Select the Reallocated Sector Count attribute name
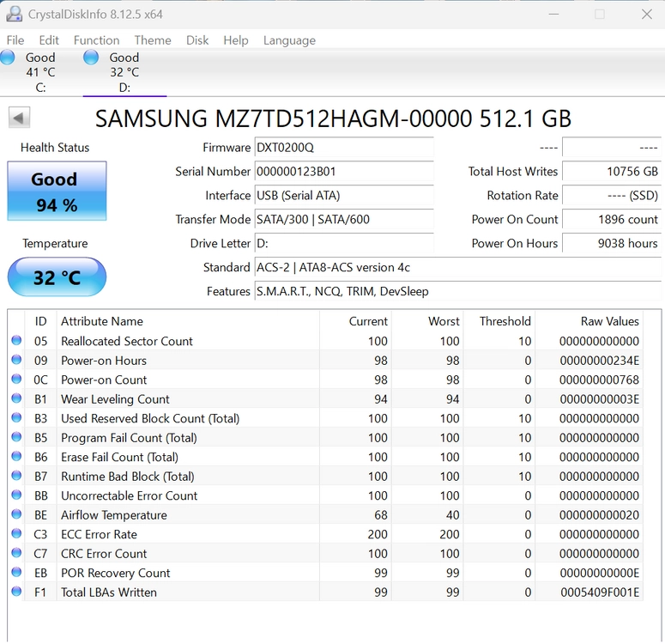Viewport: 665px width, 644px height. pyautogui.click(x=127, y=341)
